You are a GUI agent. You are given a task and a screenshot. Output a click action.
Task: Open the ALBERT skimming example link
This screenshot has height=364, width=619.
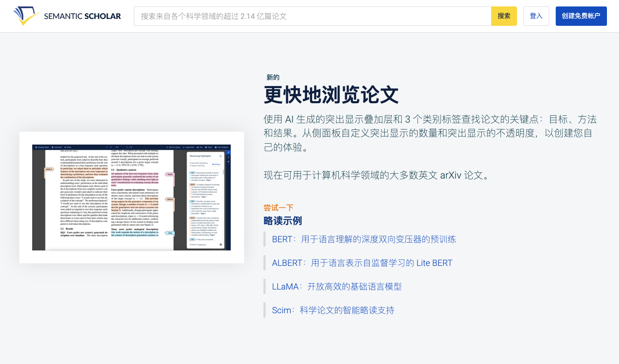click(x=362, y=263)
